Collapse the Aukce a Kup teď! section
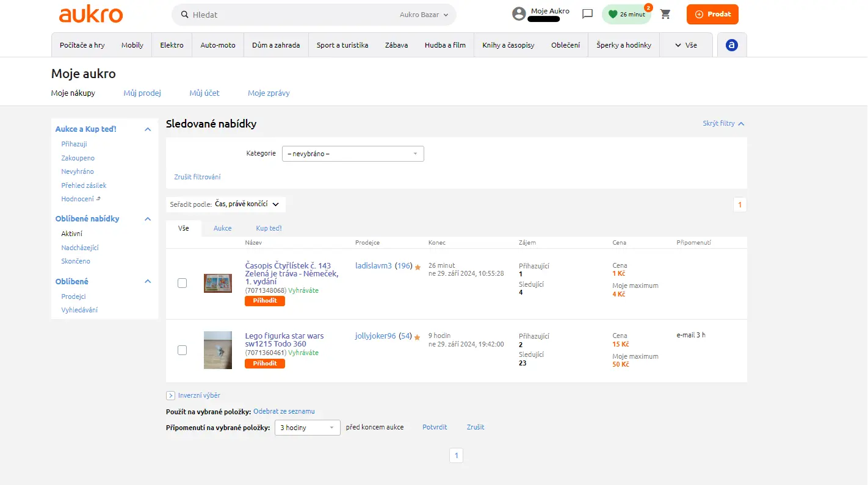Image resolution: width=868 pixels, height=485 pixels. (148, 129)
